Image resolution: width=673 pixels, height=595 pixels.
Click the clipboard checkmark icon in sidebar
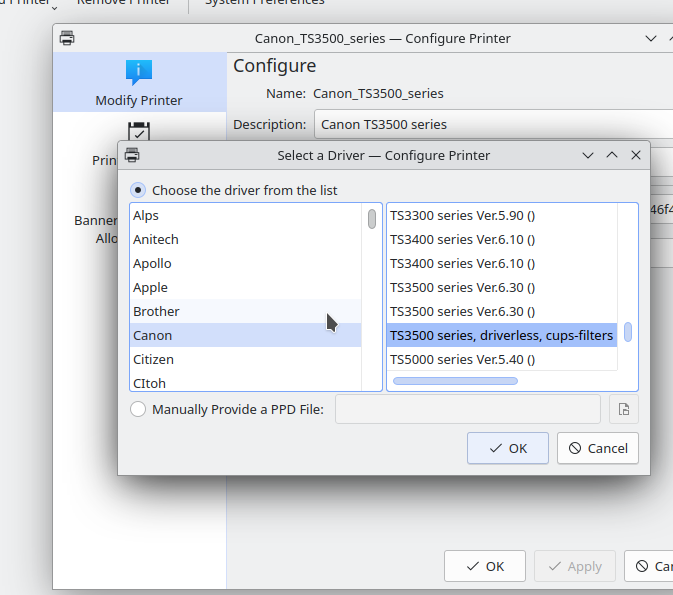coord(139,131)
